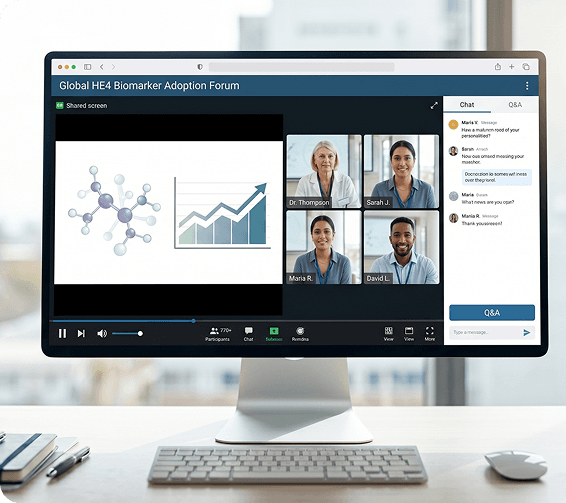Switch to the Q&A tab
The height and width of the screenshot is (503, 566).
pyautogui.click(x=515, y=105)
